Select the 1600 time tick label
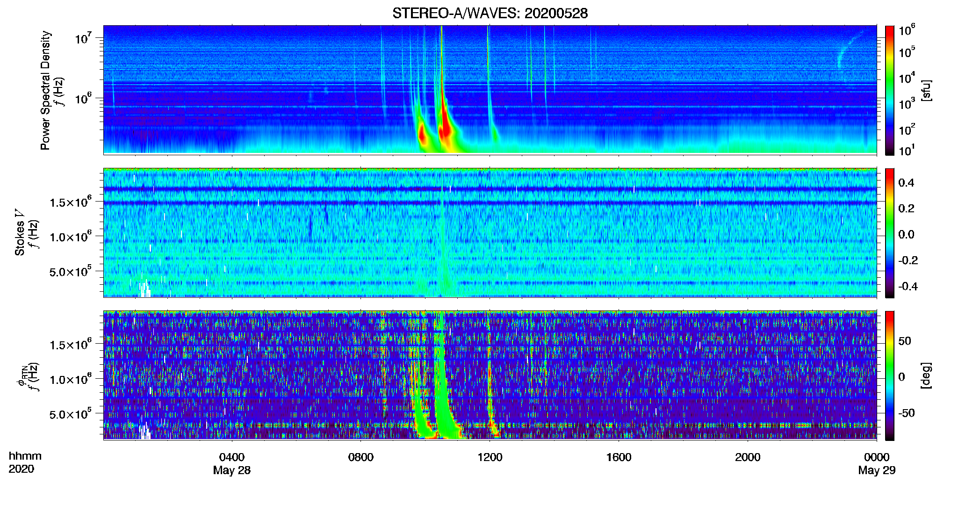The image size is (980, 505). pyautogui.click(x=619, y=457)
